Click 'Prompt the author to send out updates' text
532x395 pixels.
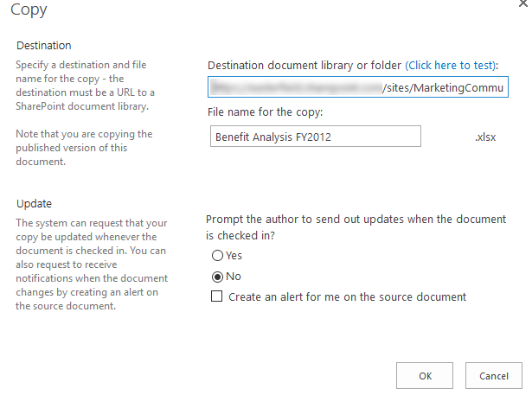point(356,227)
